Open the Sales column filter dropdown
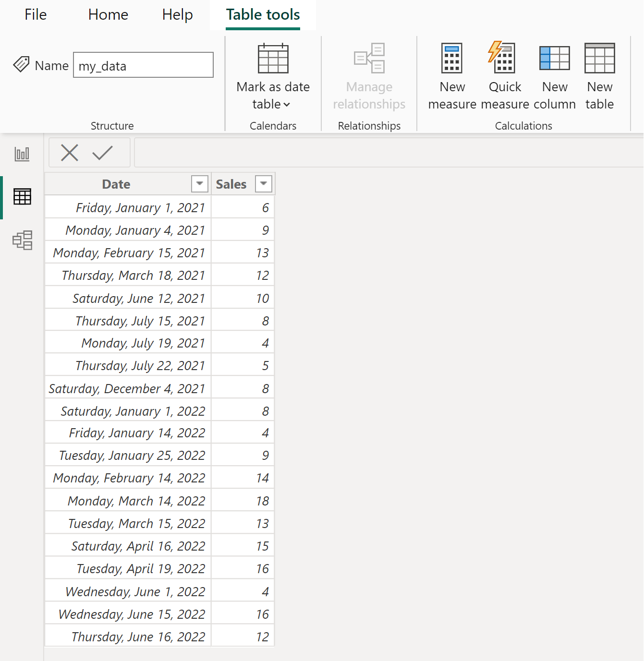 263,183
